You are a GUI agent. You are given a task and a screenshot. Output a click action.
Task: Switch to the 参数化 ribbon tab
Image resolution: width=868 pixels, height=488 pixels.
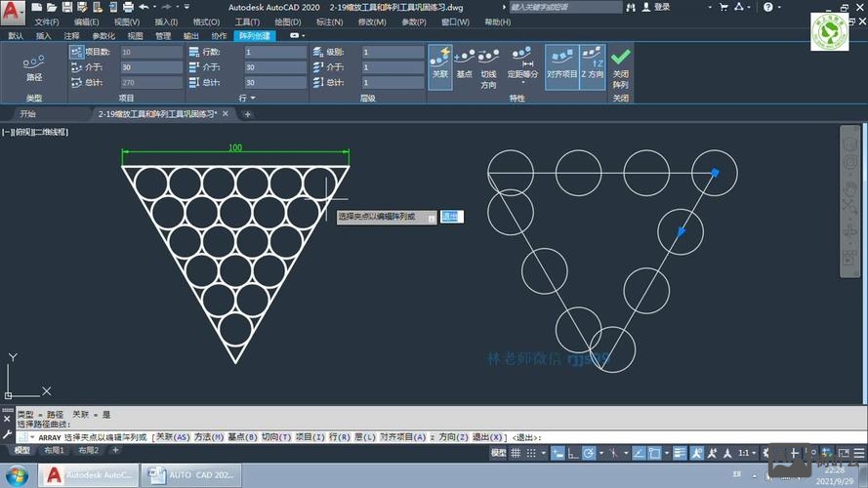[103, 36]
